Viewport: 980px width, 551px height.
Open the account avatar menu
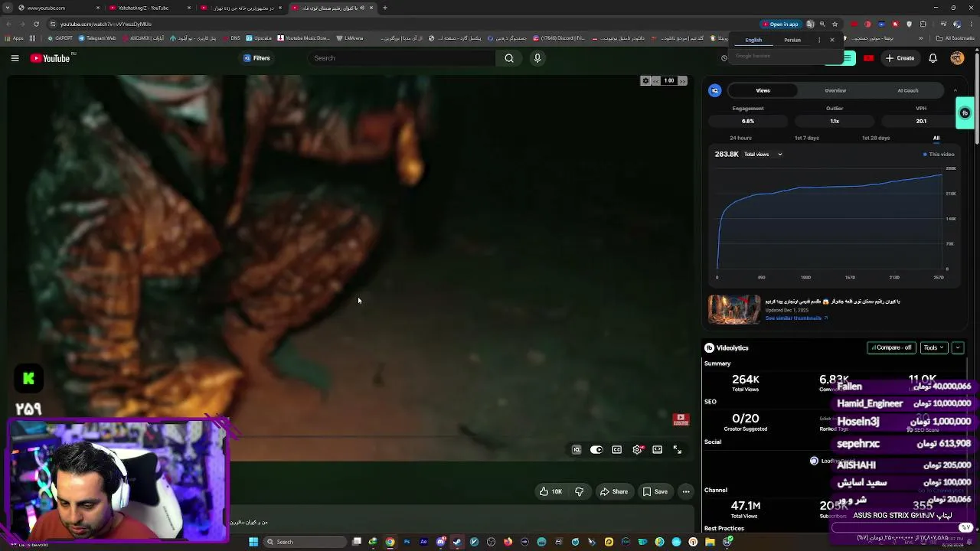point(957,58)
